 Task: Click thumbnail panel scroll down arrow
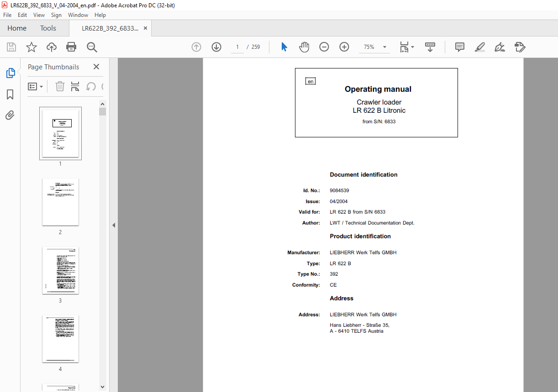103,387
